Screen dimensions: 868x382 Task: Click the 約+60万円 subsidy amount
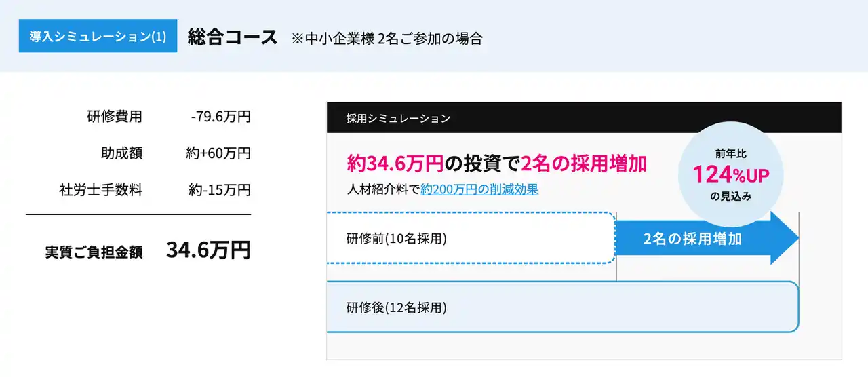218,153
